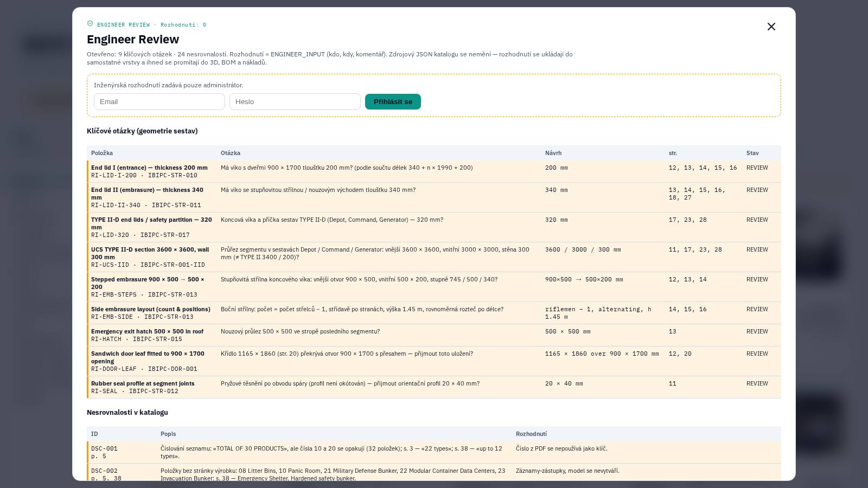Close the Engineer Review dialog
This screenshot has width=868, height=488.
[771, 27]
